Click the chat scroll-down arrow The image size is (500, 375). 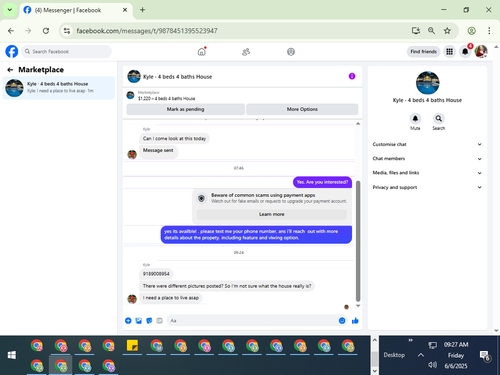click(x=358, y=305)
